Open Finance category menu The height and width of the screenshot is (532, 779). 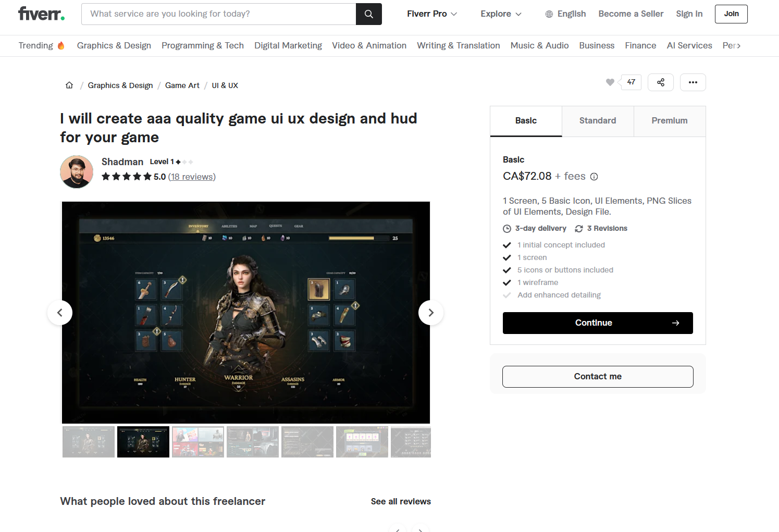[640, 46]
